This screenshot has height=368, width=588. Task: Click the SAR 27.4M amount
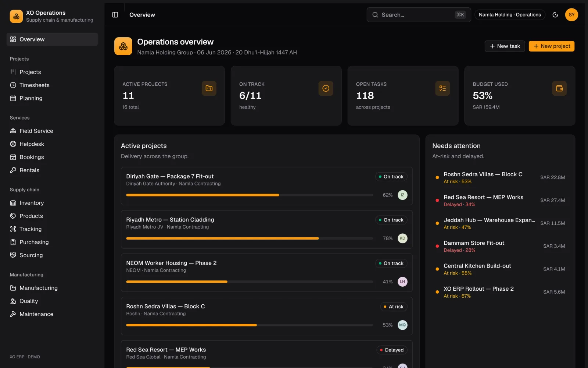point(553,201)
